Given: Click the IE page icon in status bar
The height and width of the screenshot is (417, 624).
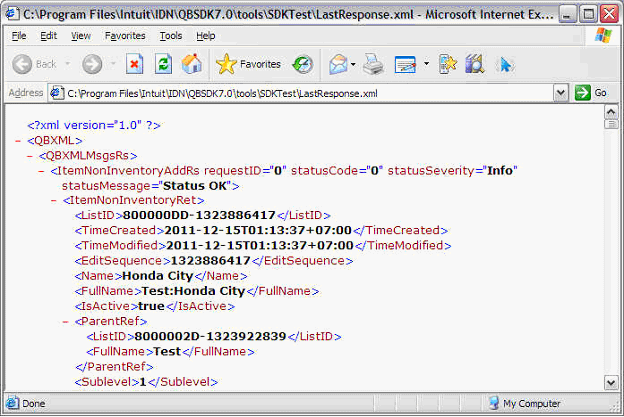Looking at the screenshot, I should [12, 403].
